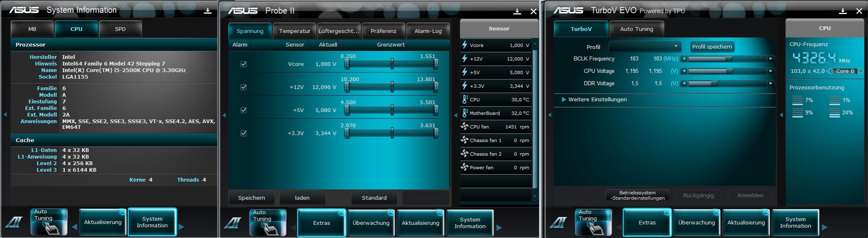Increase BCLK Frequency with right arrow
Image resolution: width=868 pixels, height=238 pixels.
tap(770, 59)
